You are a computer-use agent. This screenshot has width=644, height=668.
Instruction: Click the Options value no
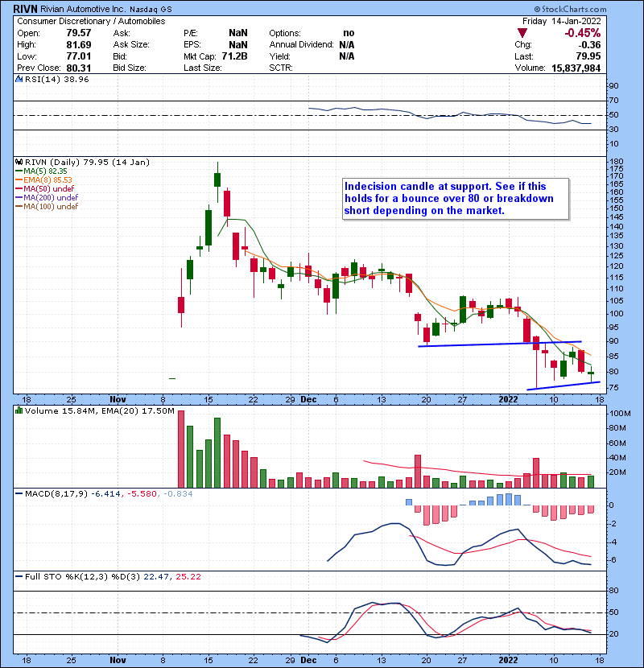click(349, 33)
